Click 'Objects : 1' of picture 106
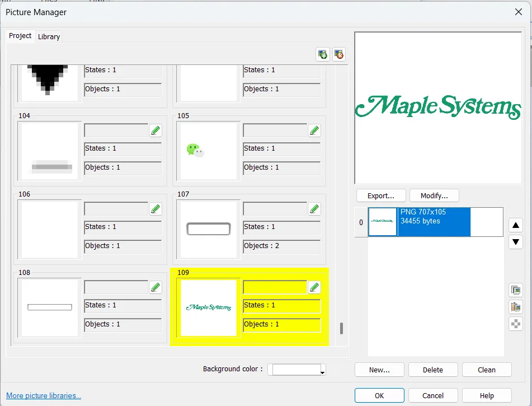 123,246
